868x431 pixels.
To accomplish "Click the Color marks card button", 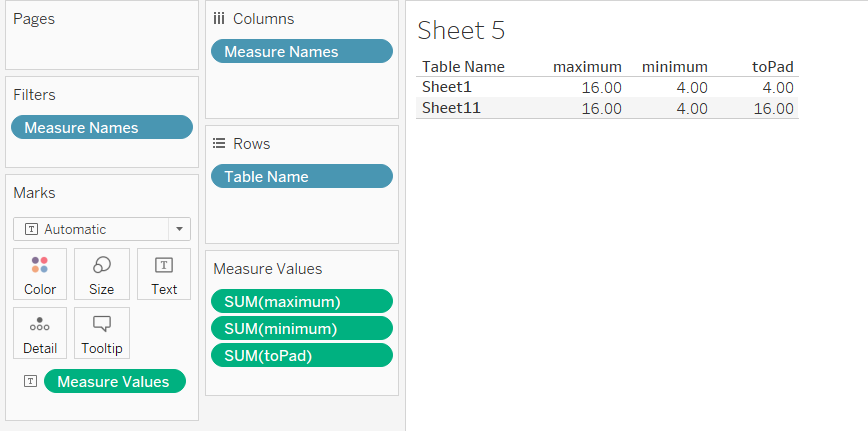I will click(40, 274).
